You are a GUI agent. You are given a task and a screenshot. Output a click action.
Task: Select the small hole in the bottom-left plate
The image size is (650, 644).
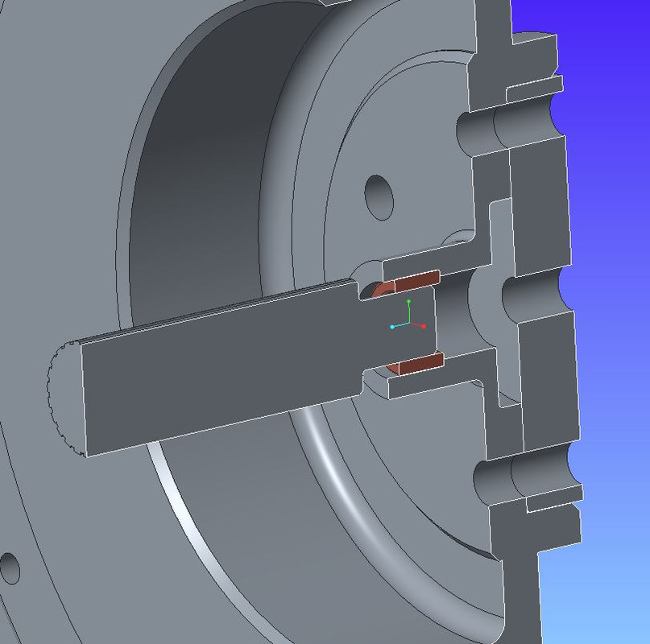tap(9, 568)
